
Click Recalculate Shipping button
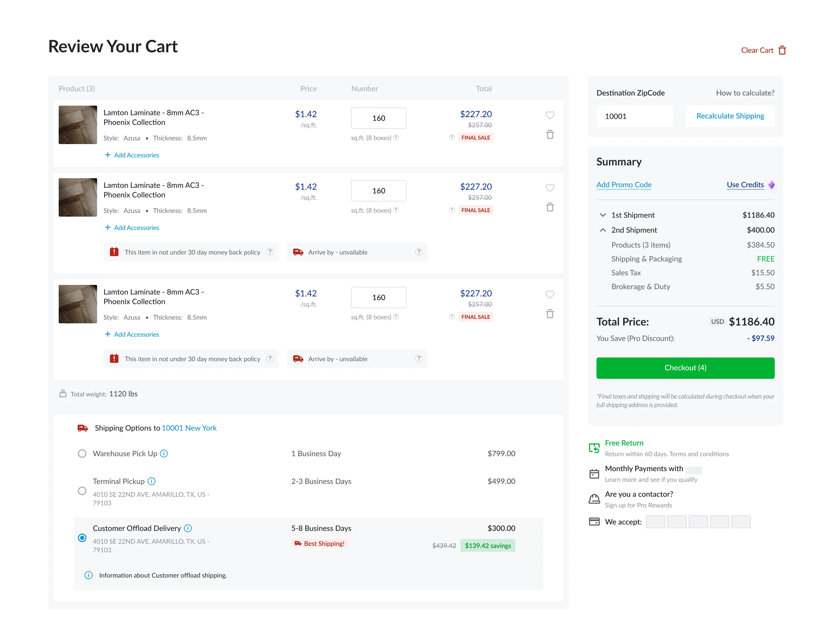click(x=730, y=116)
